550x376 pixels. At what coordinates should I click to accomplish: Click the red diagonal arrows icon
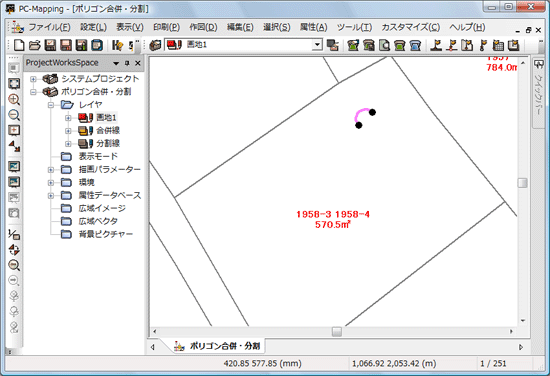click(14, 146)
